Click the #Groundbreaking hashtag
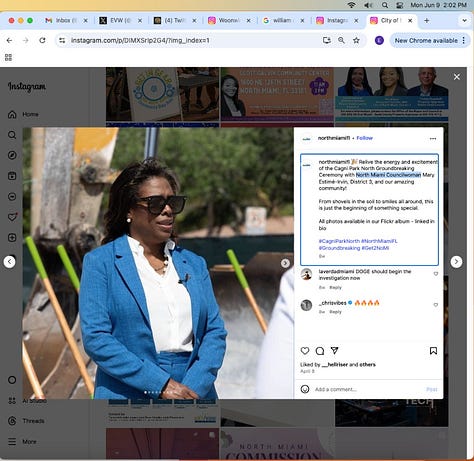This screenshot has width=474, height=461. [x=339, y=248]
